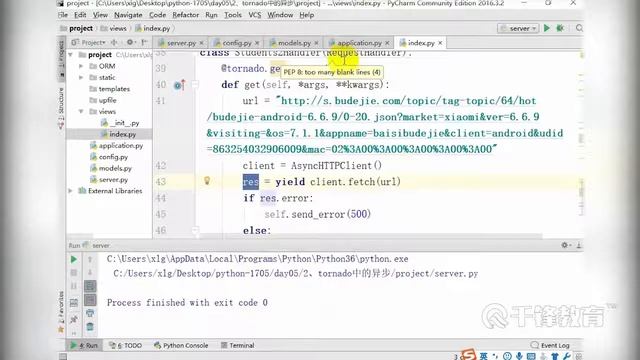Open the File menu
Viewport: 640px width, 360px height.
(x=63, y=15)
